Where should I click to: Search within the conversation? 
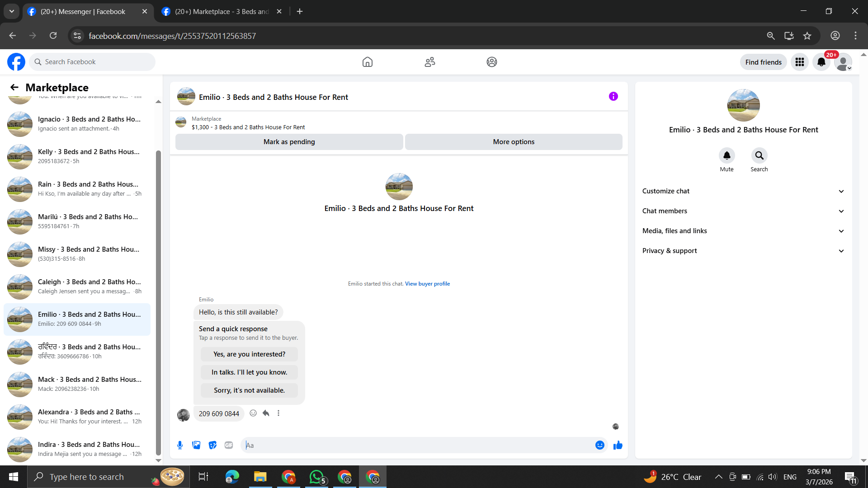[x=759, y=155]
